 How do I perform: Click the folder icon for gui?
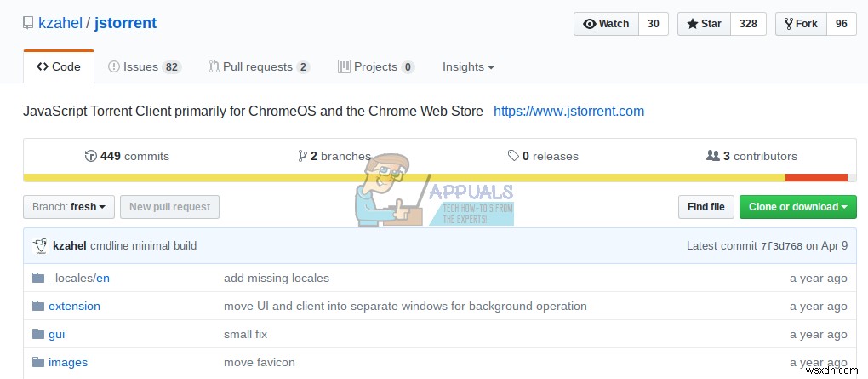(x=38, y=334)
